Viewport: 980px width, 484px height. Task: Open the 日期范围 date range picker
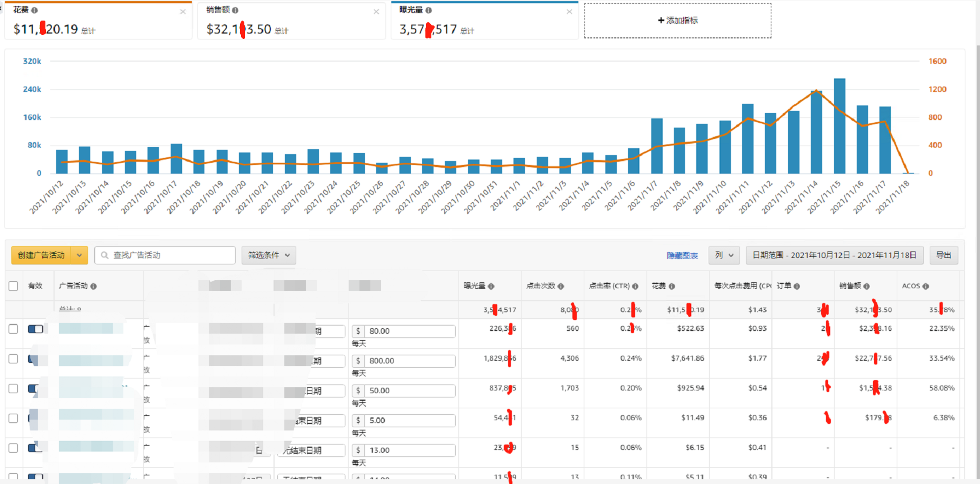point(835,255)
